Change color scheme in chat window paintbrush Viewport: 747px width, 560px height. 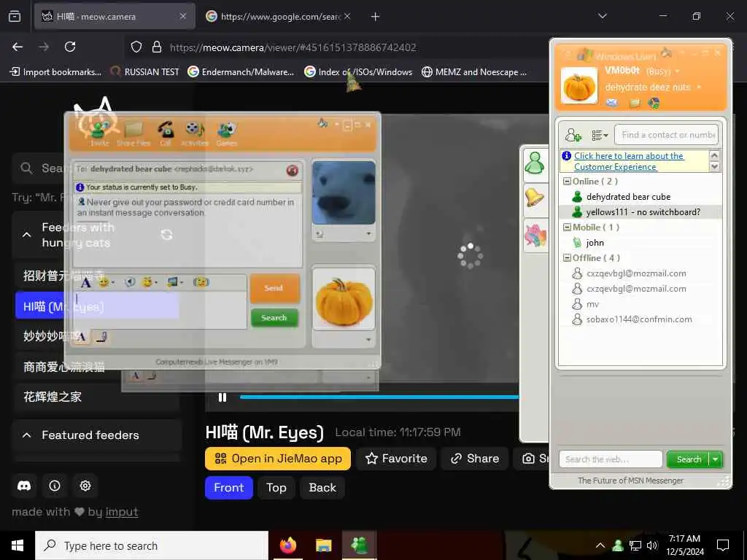click(322, 124)
